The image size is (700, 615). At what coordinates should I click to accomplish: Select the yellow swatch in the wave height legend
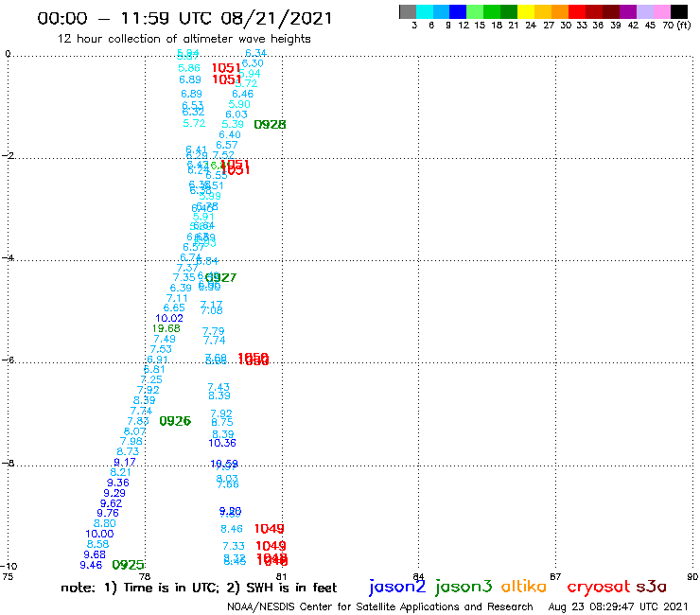526,11
